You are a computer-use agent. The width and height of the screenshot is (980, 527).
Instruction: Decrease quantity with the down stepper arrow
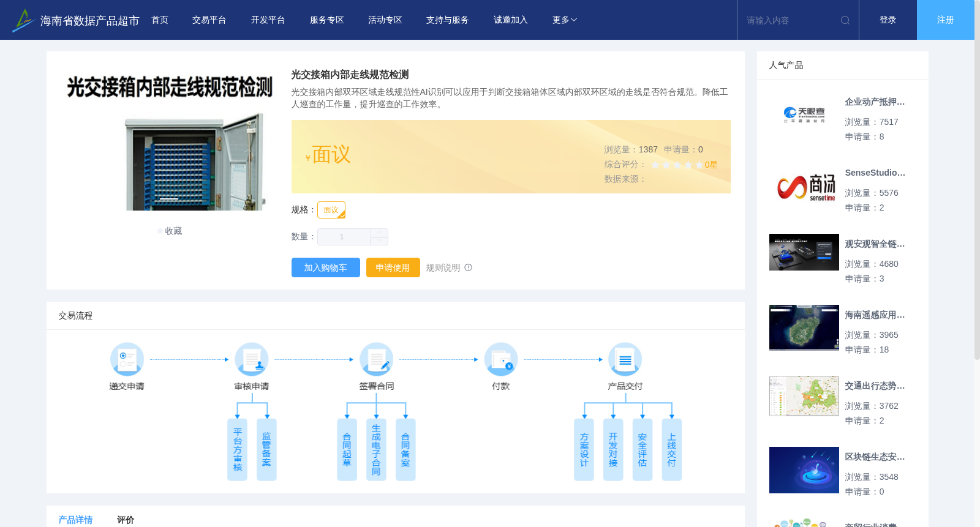tap(380, 241)
